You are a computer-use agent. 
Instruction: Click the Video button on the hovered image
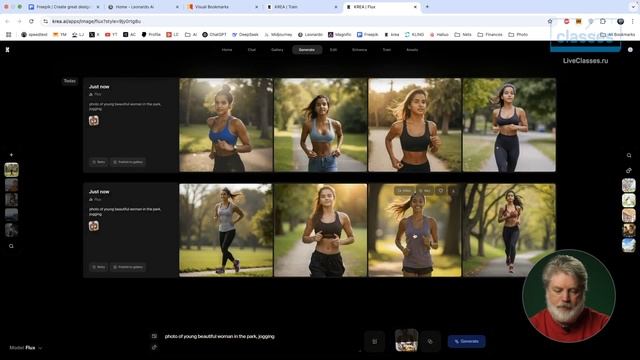pyautogui.click(x=404, y=191)
